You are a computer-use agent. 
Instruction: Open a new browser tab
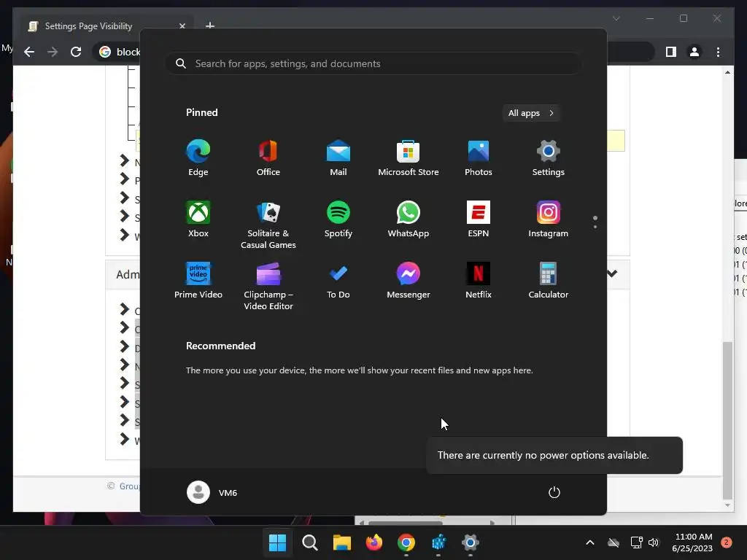coord(209,26)
